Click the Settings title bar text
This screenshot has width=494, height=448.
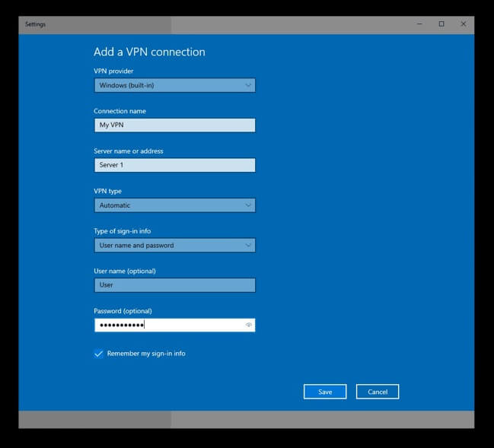(36, 24)
